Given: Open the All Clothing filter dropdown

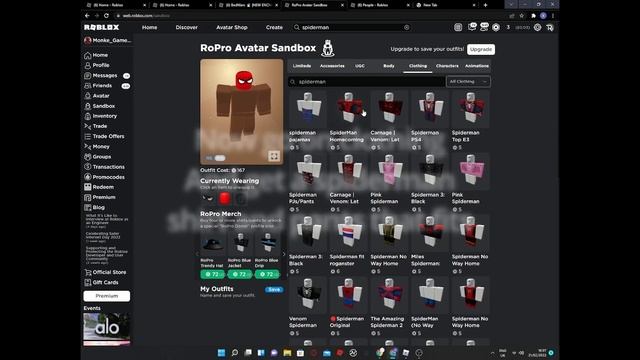Looking at the screenshot, I should [x=468, y=82].
